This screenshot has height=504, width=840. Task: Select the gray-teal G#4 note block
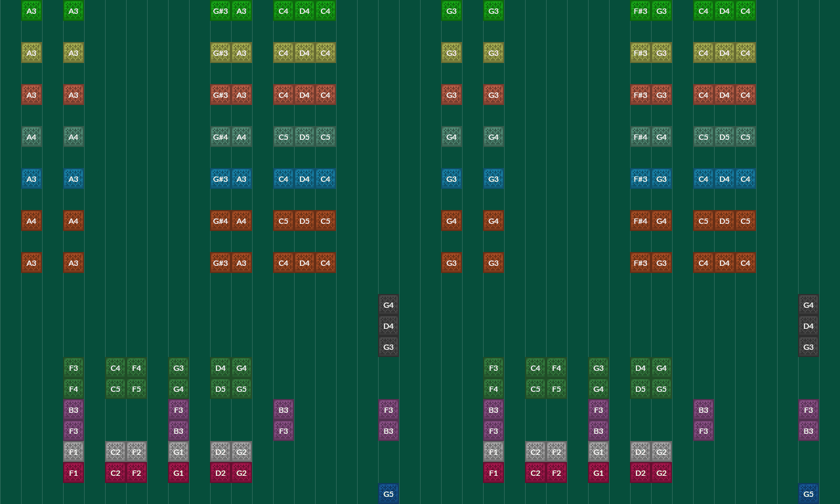click(x=220, y=136)
